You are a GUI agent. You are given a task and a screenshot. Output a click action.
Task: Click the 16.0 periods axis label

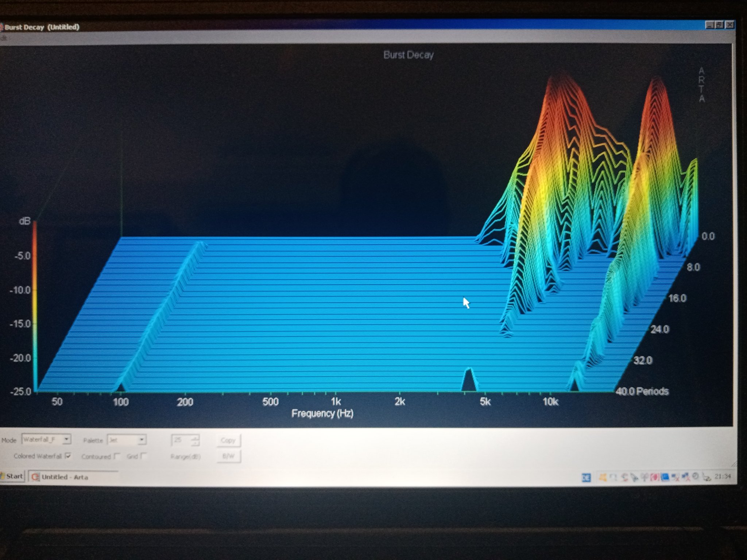pos(677,298)
